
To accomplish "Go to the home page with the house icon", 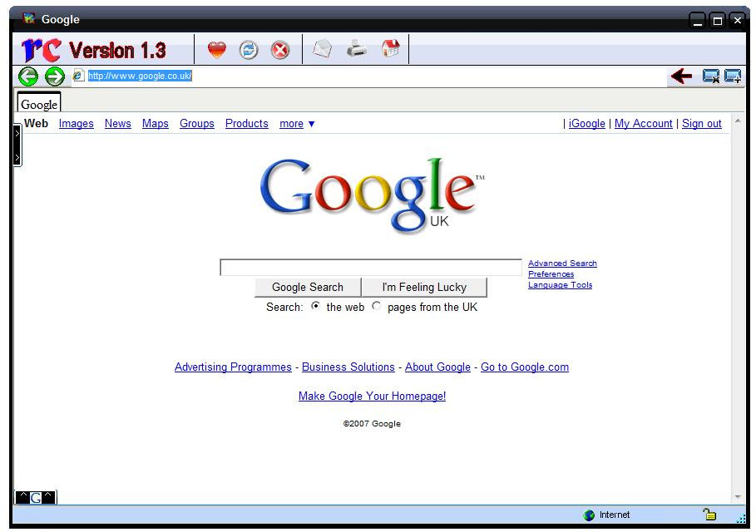I will point(391,48).
